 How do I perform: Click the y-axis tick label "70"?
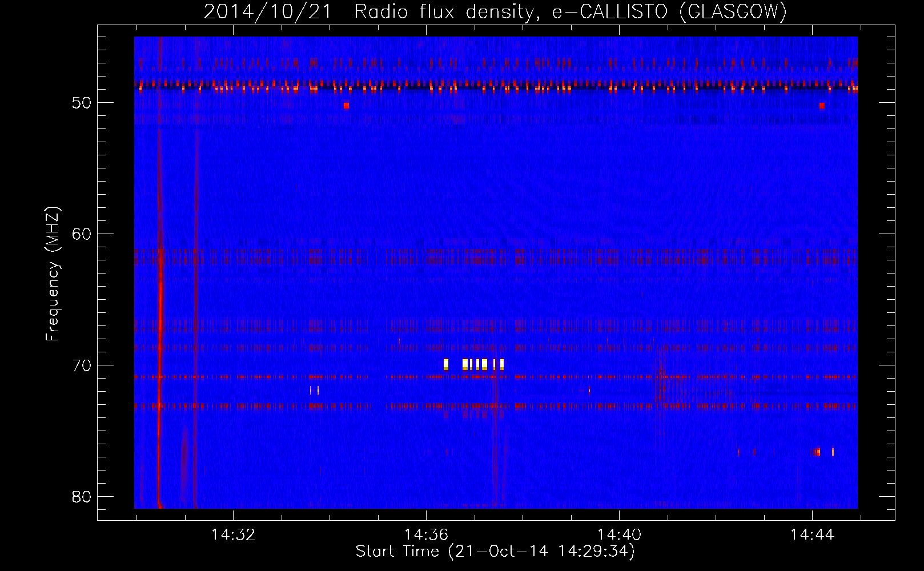click(82, 365)
